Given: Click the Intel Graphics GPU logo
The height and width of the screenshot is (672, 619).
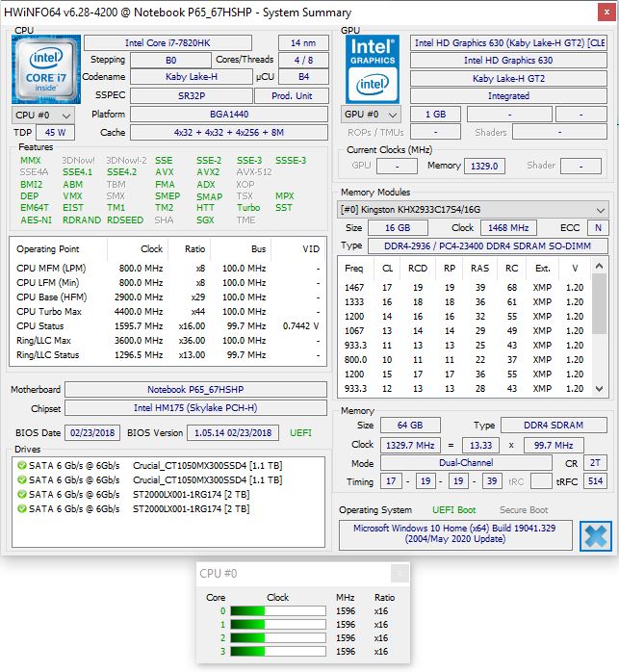Looking at the screenshot, I should [373, 69].
